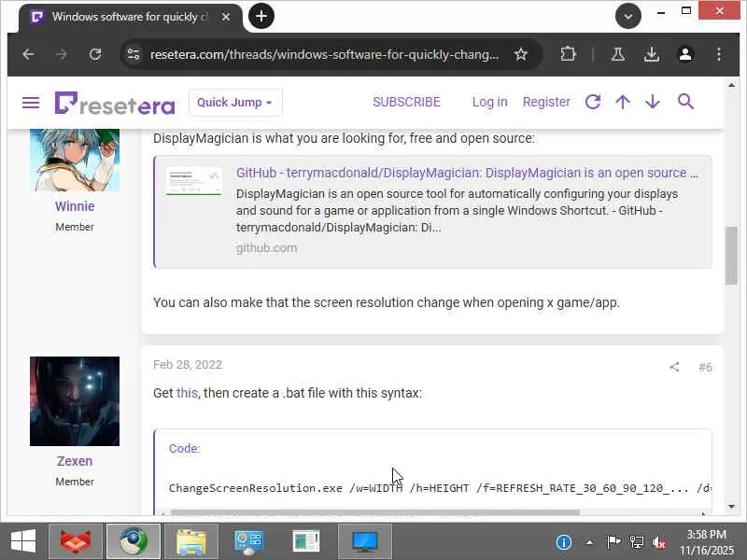Click the github.com source text
This screenshot has width=747, height=560.
pos(266,248)
